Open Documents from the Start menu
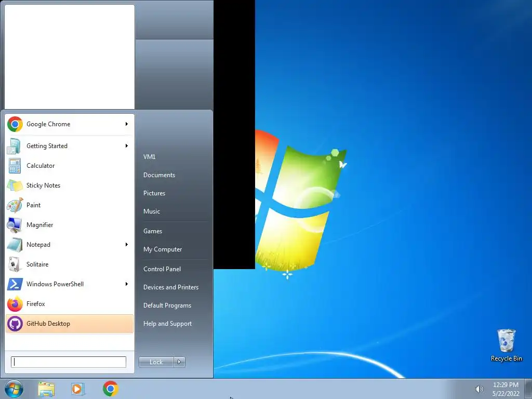This screenshot has height=399, width=532. [x=159, y=175]
